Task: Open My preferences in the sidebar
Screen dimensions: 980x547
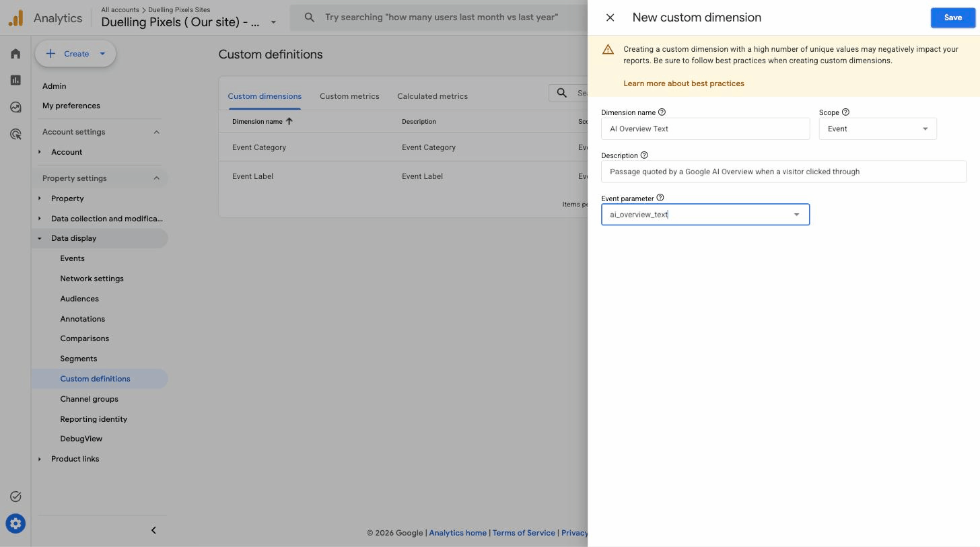Action: [x=71, y=106]
